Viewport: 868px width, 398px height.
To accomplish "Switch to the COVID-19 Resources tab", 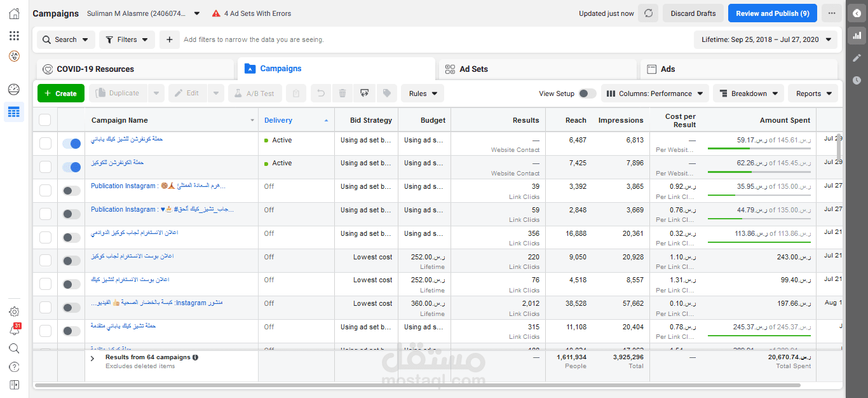I will tap(135, 69).
